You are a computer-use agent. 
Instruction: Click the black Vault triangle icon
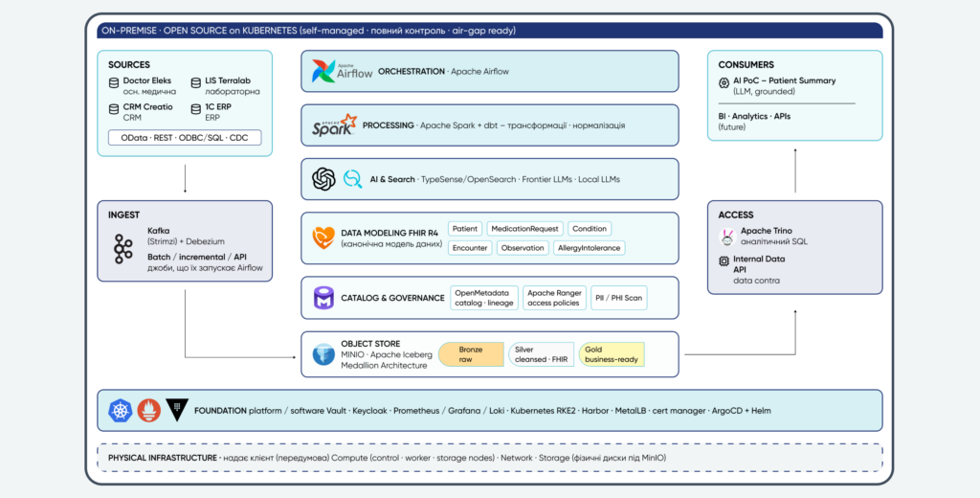(x=177, y=410)
